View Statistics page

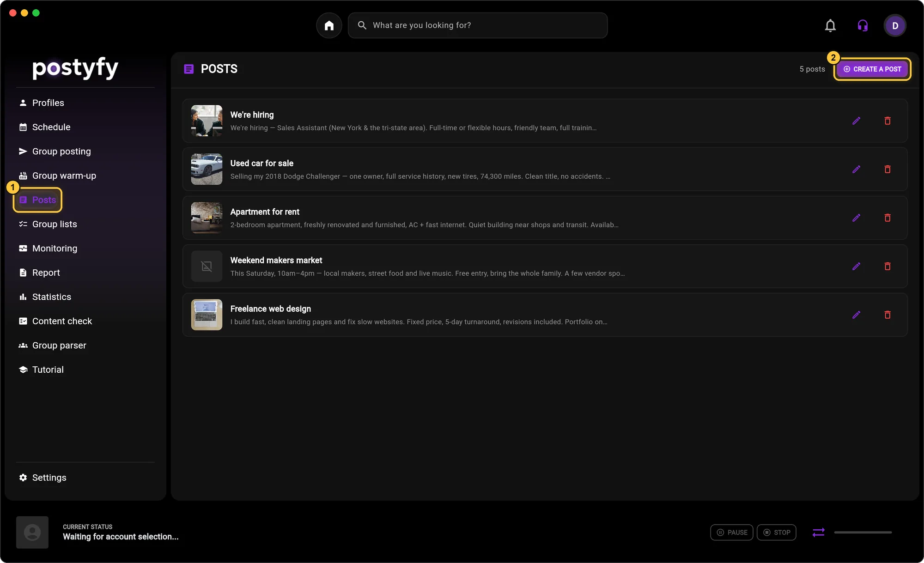(x=45, y=297)
